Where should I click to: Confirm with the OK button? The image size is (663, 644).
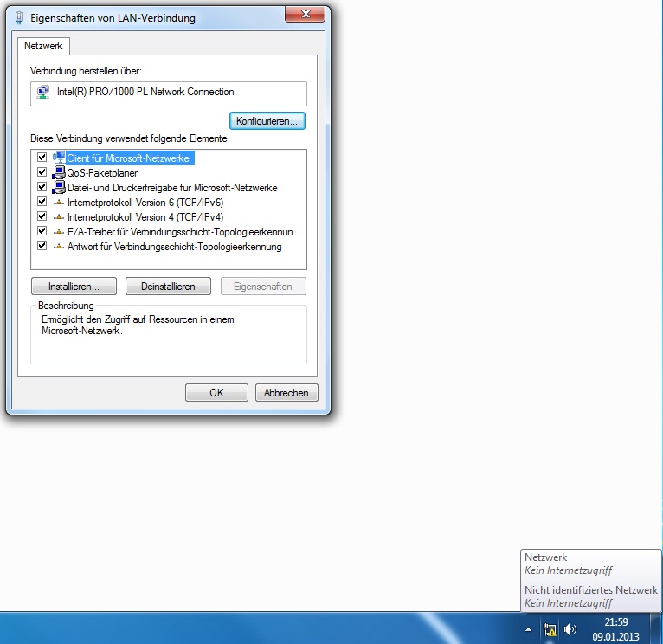216,393
